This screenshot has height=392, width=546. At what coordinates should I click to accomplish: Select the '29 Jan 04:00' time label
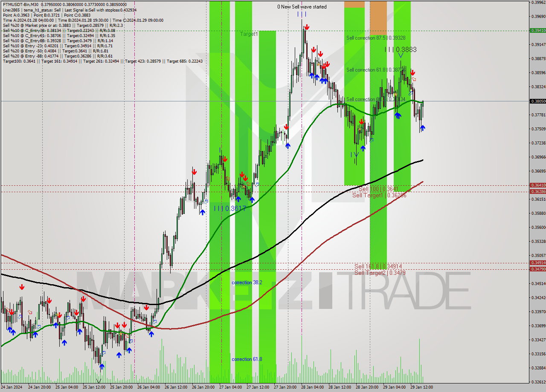(x=395, y=387)
